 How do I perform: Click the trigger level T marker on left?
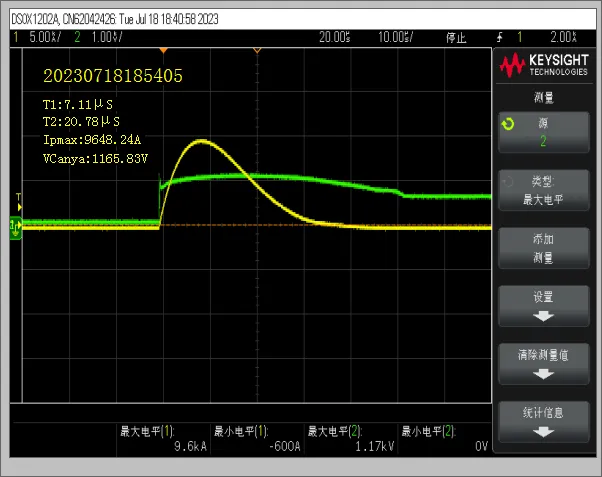tap(17, 198)
